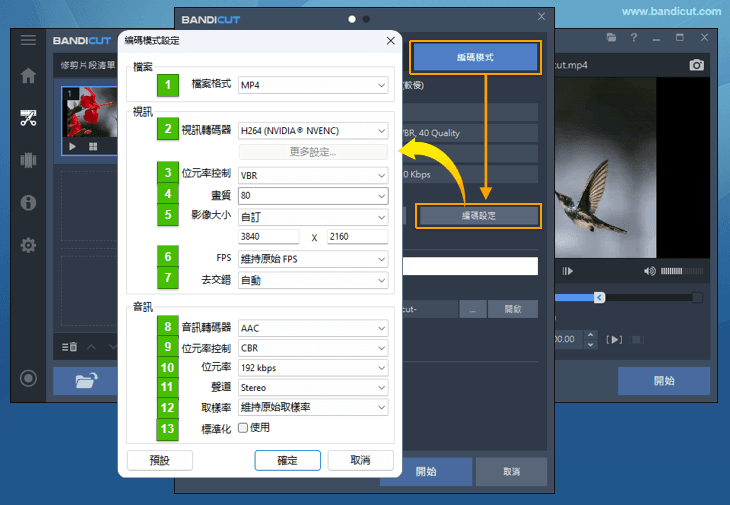
Task: Click the segment list delete icon
Action: [x=70, y=347]
